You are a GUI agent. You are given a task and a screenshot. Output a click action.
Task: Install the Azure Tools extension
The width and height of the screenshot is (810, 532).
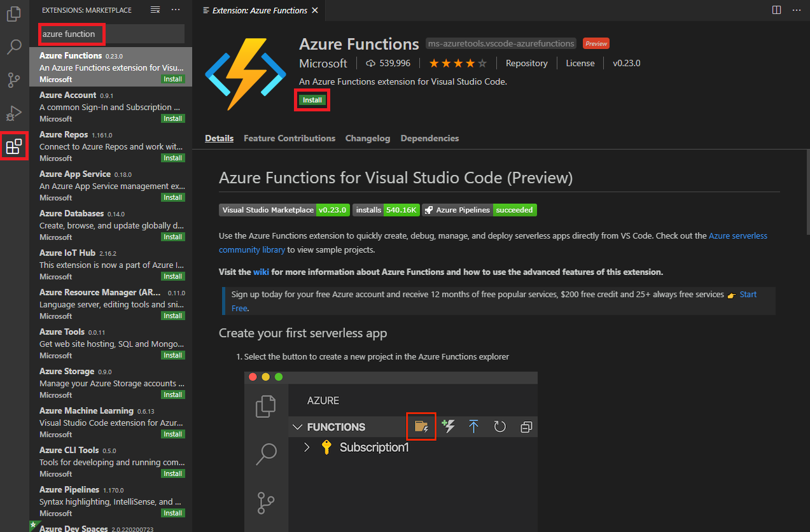click(x=173, y=356)
